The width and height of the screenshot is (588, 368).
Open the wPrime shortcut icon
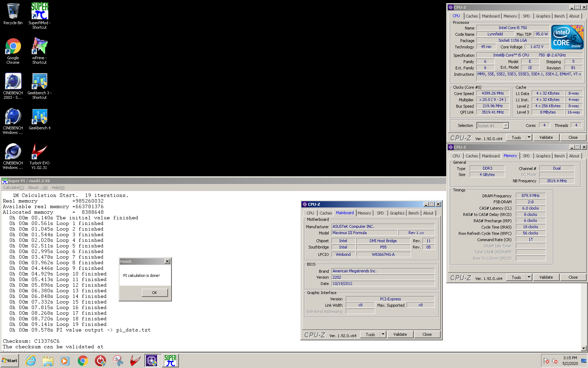pyautogui.click(x=40, y=51)
